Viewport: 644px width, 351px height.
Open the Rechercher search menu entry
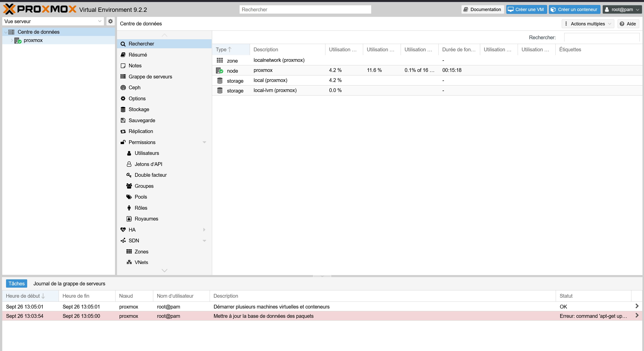click(x=164, y=44)
